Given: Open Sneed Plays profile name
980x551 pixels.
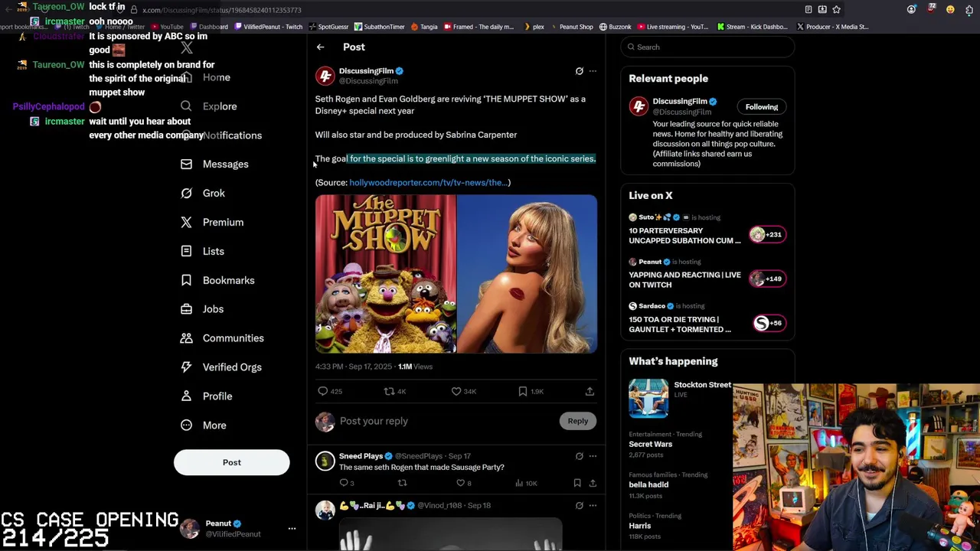Looking at the screenshot, I should (361, 456).
